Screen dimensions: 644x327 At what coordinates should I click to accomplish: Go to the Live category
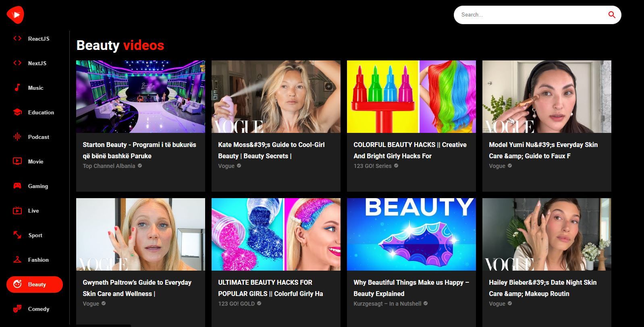(x=35, y=211)
